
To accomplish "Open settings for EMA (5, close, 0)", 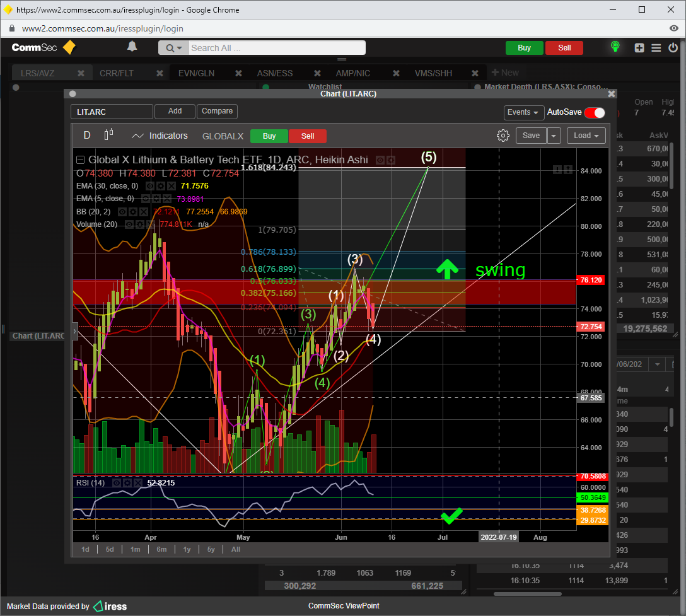I will click(156, 199).
